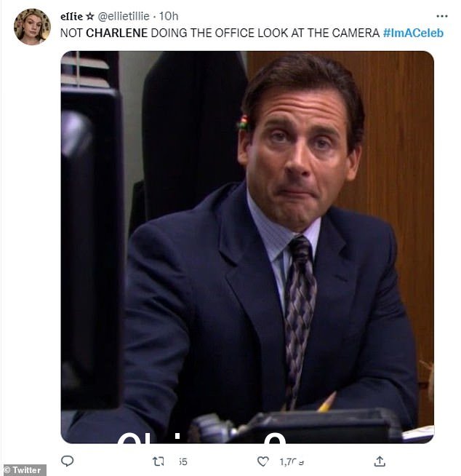View the retweet count number
The image size is (461, 476).
coord(183,461)
